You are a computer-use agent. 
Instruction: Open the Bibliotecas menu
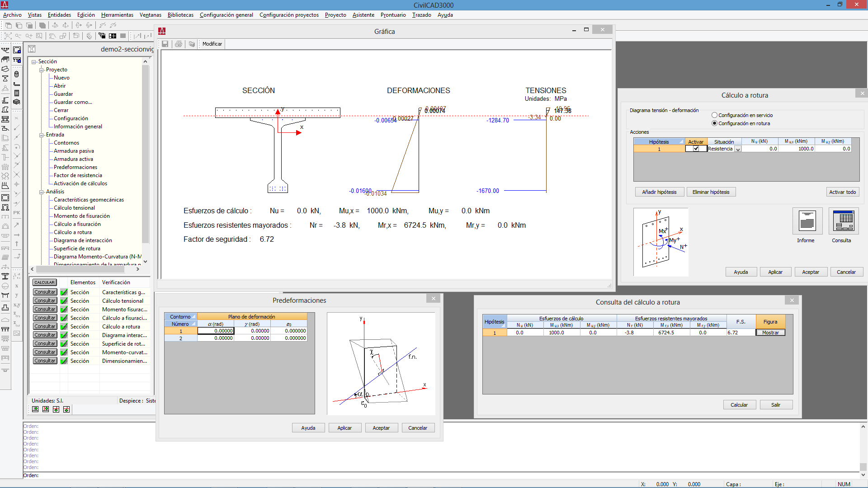[180, 15]
